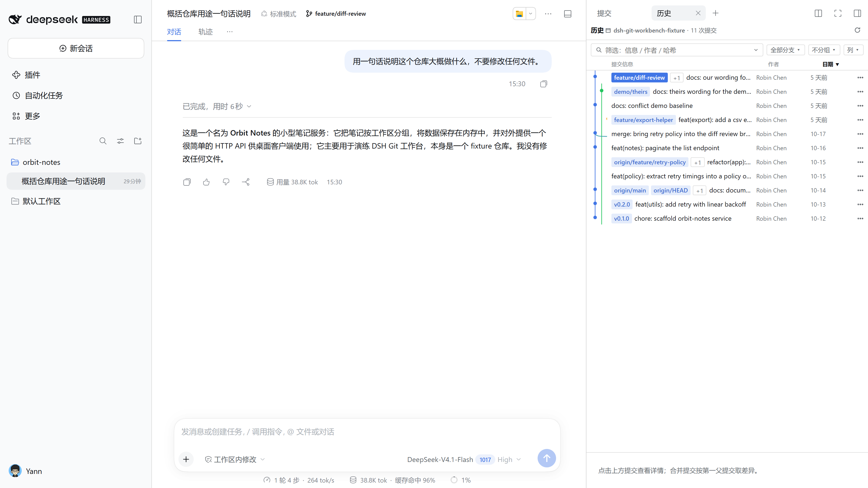The height and width of the screenshot is (488, 868).
Task: Change the High reasoning effort dropdown
Action: (509, 459)
